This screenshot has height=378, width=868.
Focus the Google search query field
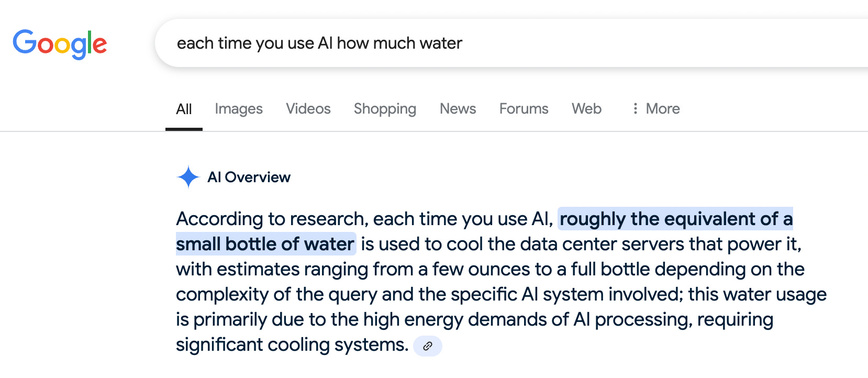pyautogui.click(x=511, y=43)
